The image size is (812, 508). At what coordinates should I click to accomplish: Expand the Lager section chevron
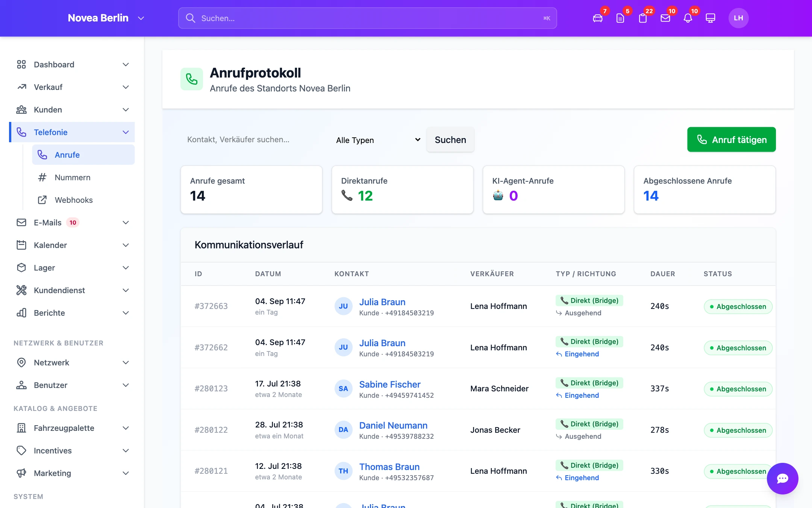pos(126,268)
